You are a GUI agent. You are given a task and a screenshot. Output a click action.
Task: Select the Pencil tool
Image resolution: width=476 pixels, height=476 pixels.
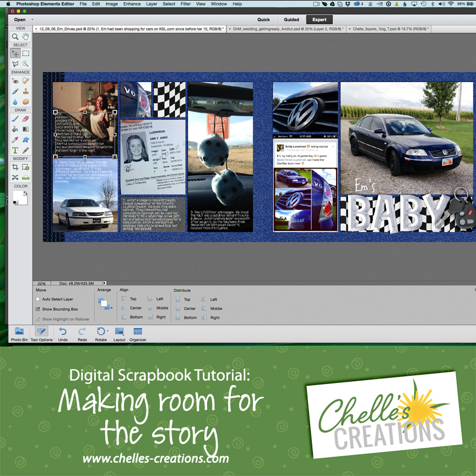[26, 150]
